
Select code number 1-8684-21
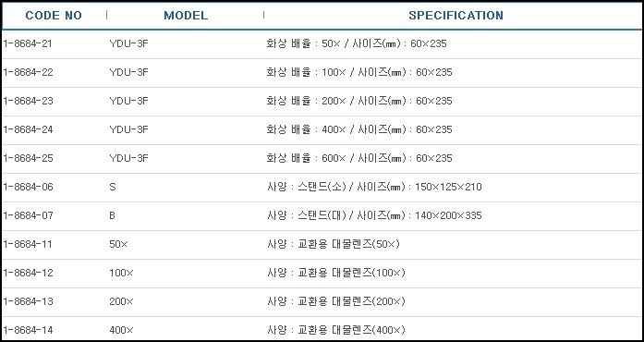(x=28, y=43)
